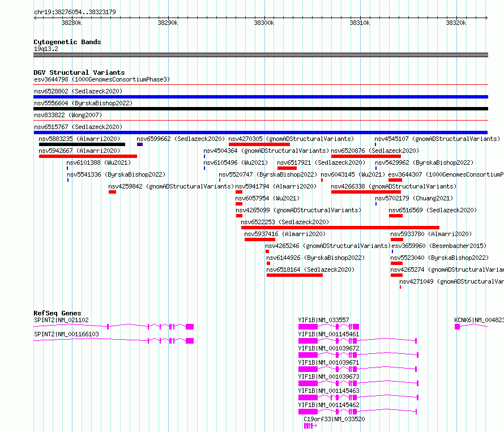Select the YIF1B NM_001039671 transcript label
Viewport: 504px width, 432px height.
coord(329,362)
